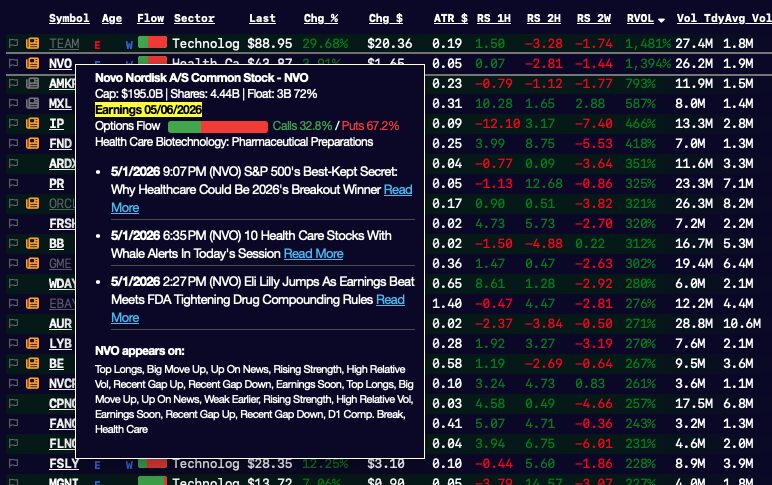Sort by the RS 1H column header

pyautogui.click(x=493, y=18)
